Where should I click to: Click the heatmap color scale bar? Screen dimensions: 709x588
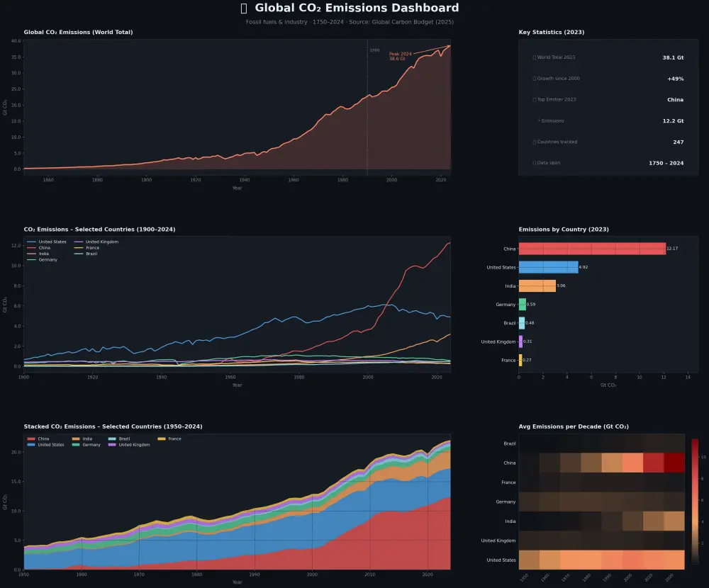(695, 502)
